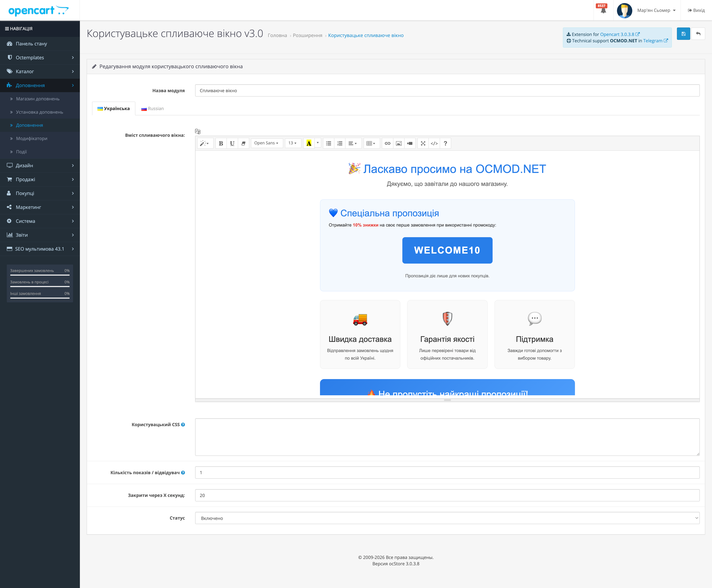Collapse the Доповнення parent menu
The image size is (712, 588).
(x=40, y=85)
